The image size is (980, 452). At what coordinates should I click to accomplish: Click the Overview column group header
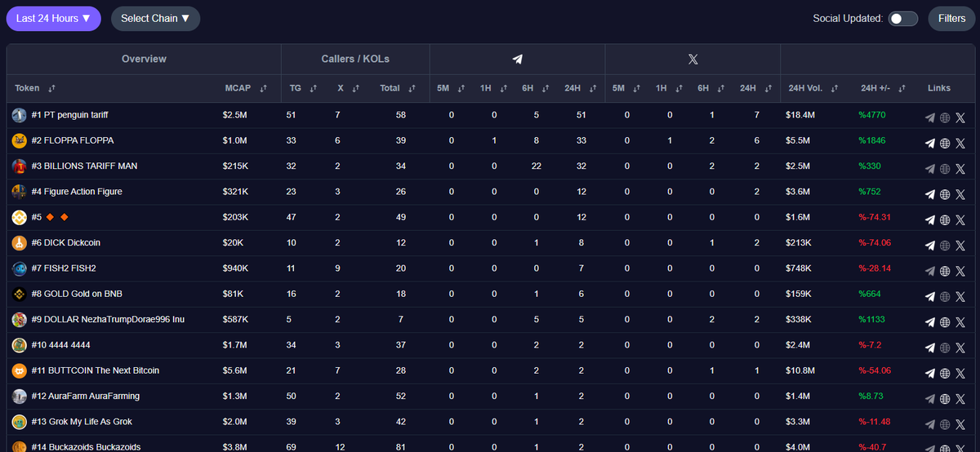coord(144,59)
